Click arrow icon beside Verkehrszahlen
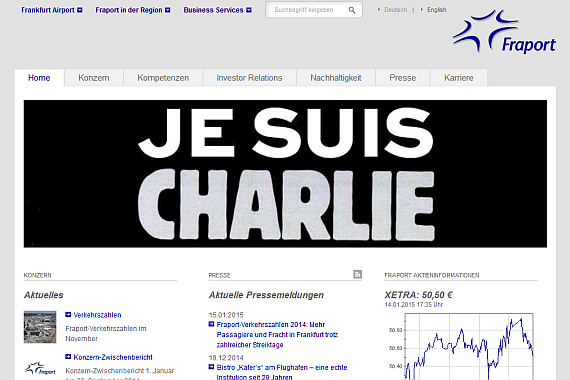This screenshot has width=570, height=380. click(68, 315)
